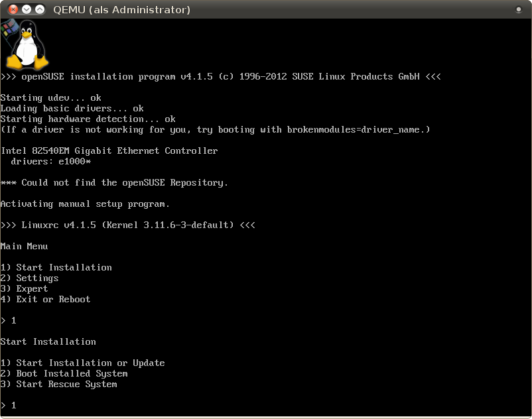Click the 'Could not find the openSUSE Repository' message
Screen dimensions: 532x419
(114, 182)
